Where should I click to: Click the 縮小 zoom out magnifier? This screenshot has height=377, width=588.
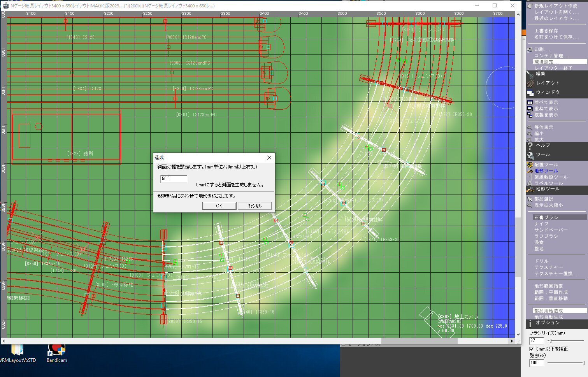530,133
